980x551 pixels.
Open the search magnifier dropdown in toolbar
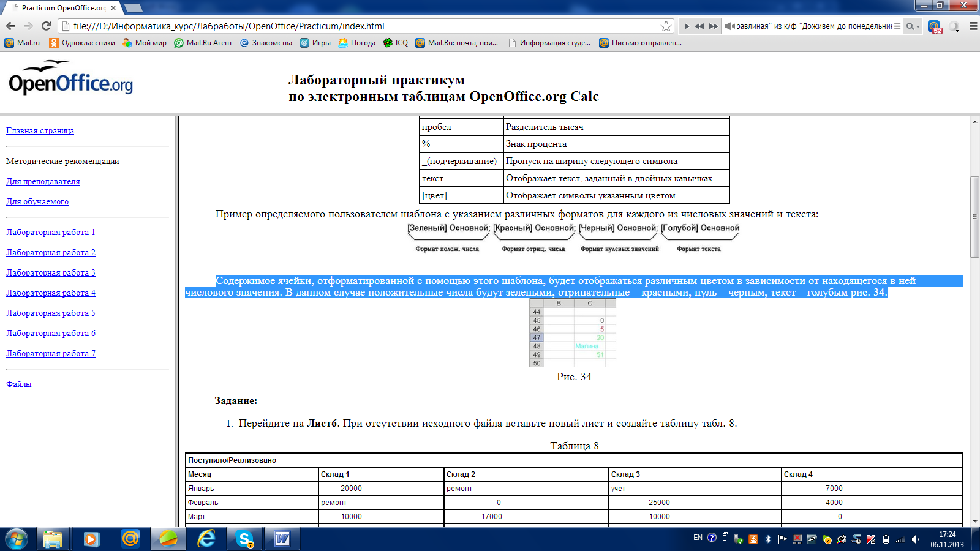[x=913, y=26]
